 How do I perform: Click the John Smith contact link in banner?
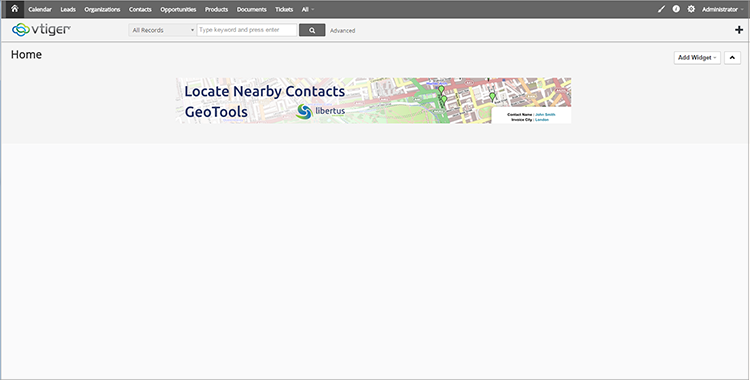[545, 115]
